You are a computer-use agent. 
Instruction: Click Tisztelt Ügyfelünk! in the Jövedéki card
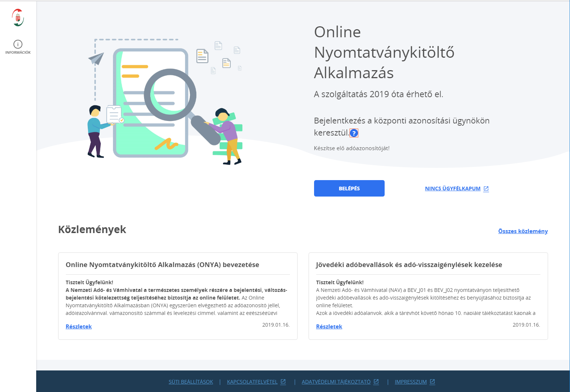pos(340,282)
